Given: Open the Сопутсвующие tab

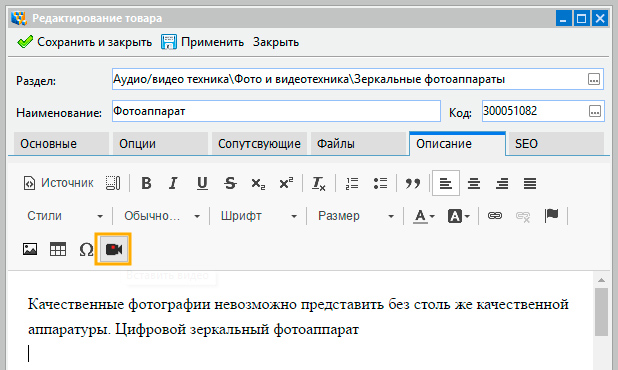Looking at the screenshot, I should tap(259, 144).
